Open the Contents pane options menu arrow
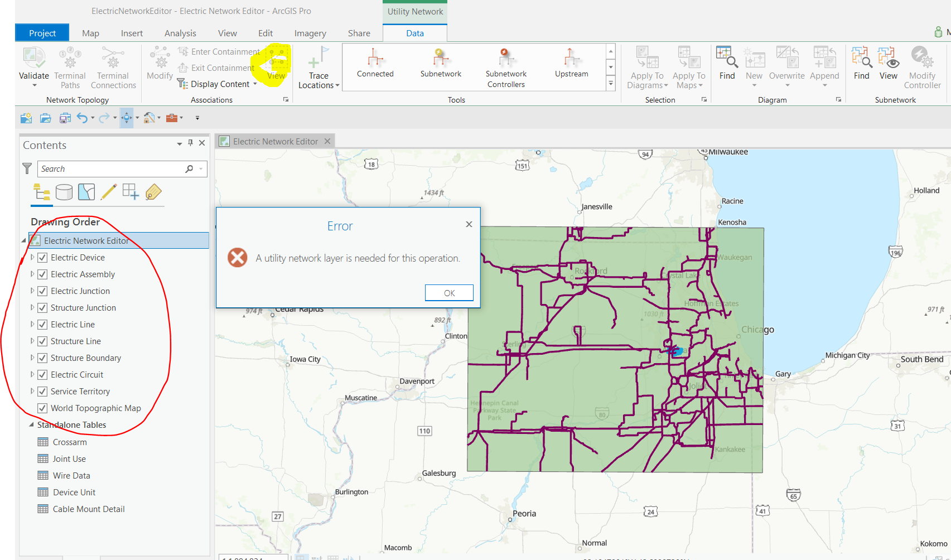This screenshot has height=560, width=951. (x=180, y=144)
